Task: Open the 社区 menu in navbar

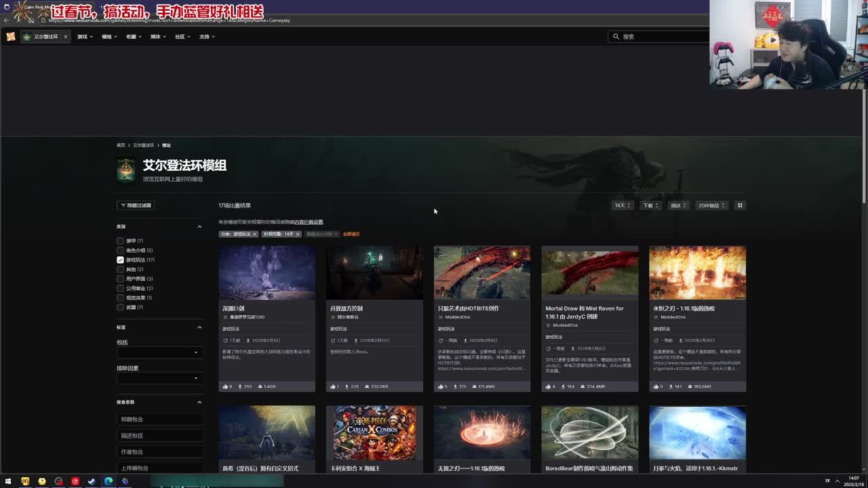Action: pyautogui.click(x=182, y=37)
